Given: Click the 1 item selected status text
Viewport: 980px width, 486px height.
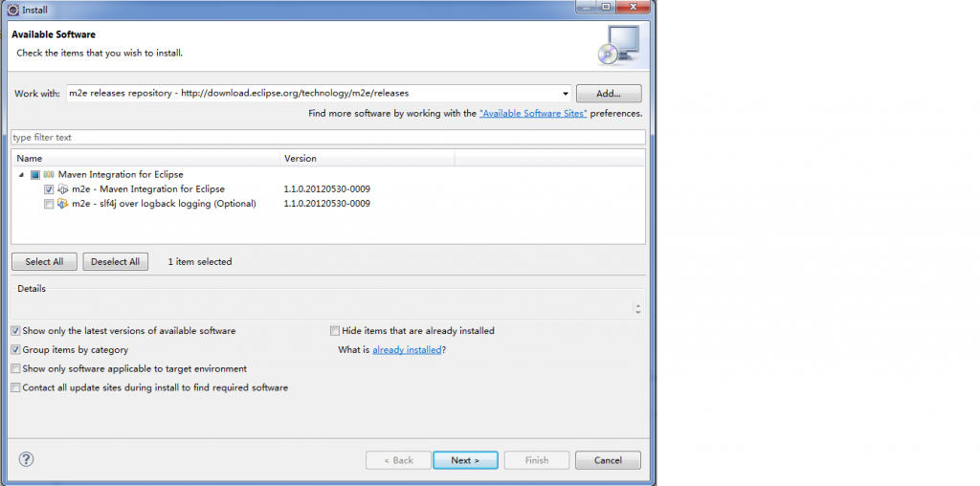Looking at the screenshot, I should 200,262.
